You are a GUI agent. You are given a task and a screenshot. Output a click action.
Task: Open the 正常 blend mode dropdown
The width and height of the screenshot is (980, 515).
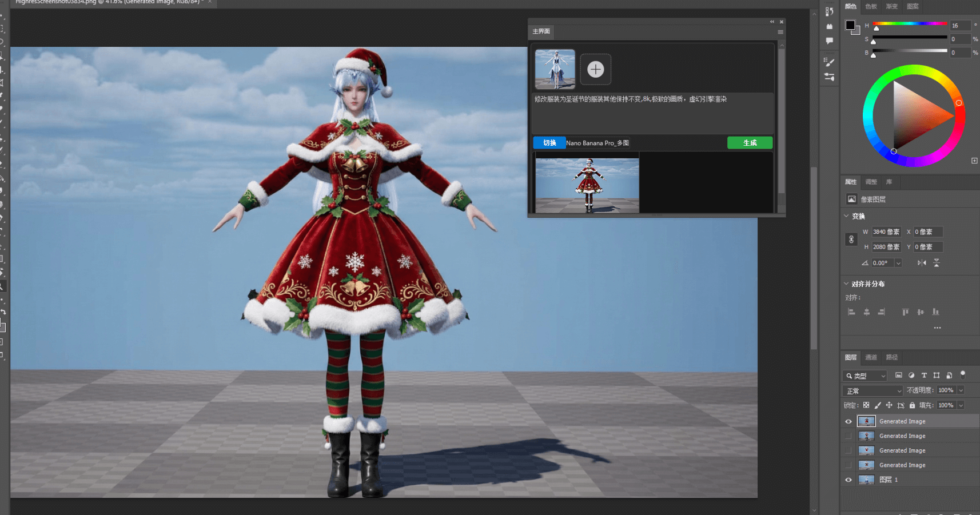point(873,390)
